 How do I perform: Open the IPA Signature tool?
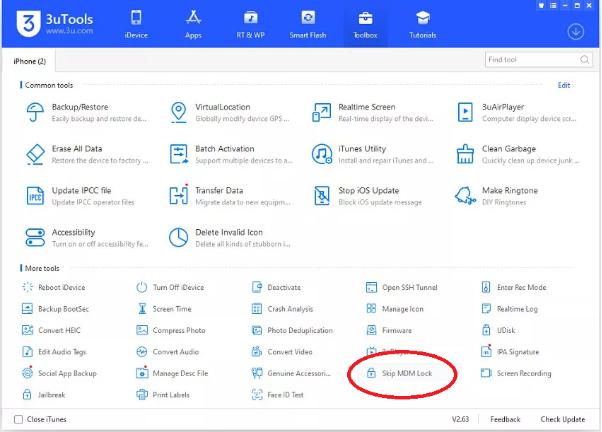pyautogui.click(x=510, y=351)
